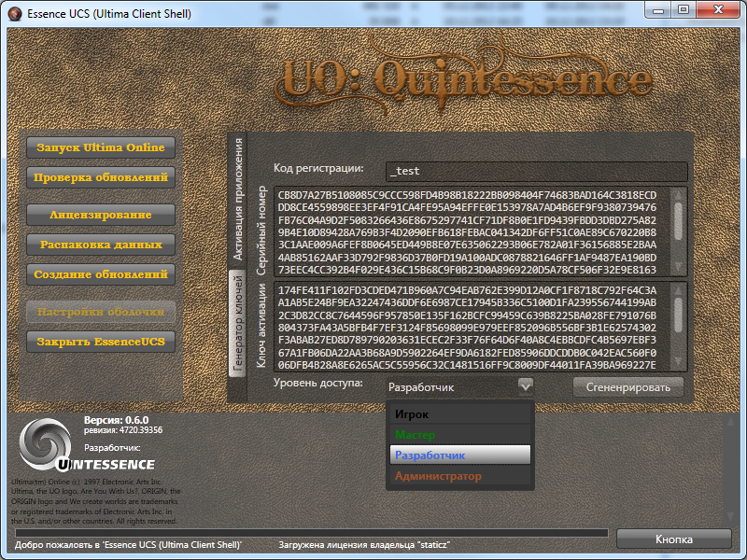The image size is (747, 560).
Task: Click the serial number scrollbar down arrow
Action: point(679,268)
